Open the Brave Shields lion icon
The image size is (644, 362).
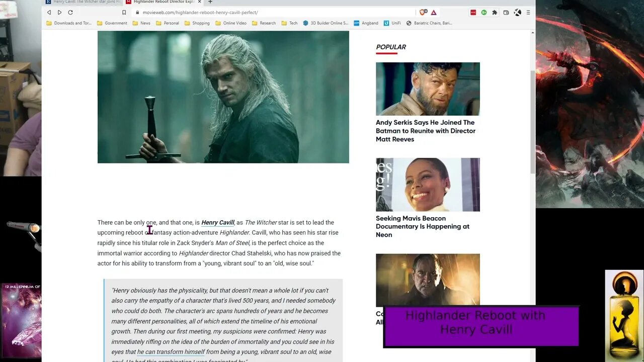[423, 12]
